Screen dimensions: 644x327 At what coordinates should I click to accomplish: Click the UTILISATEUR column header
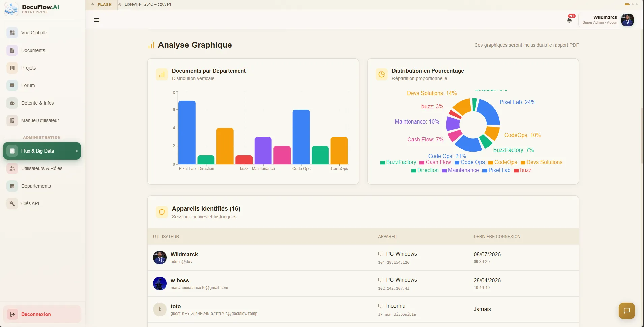pos(166,237)
